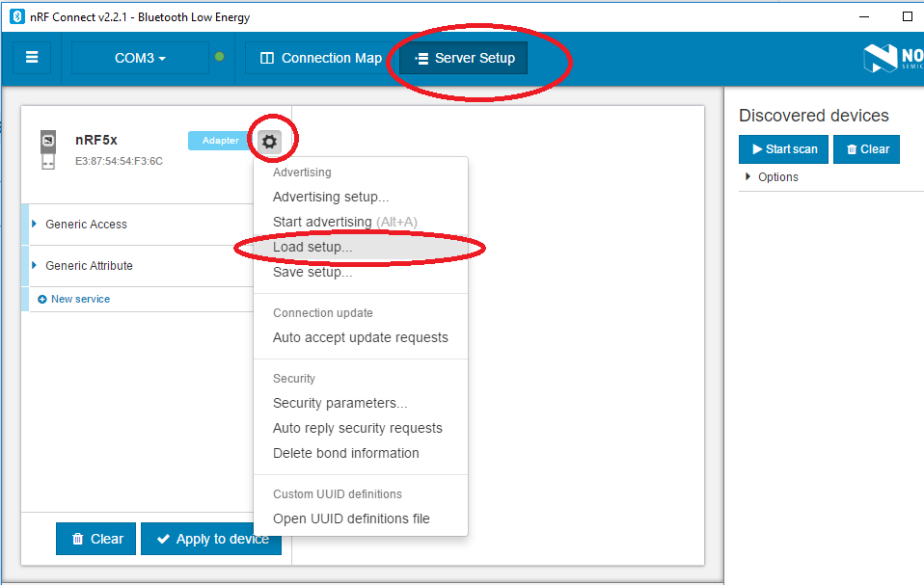Click the Clear button below service list
Image resolution: width=924 pixels, height=585 pixels.
(x=96, y=539)
